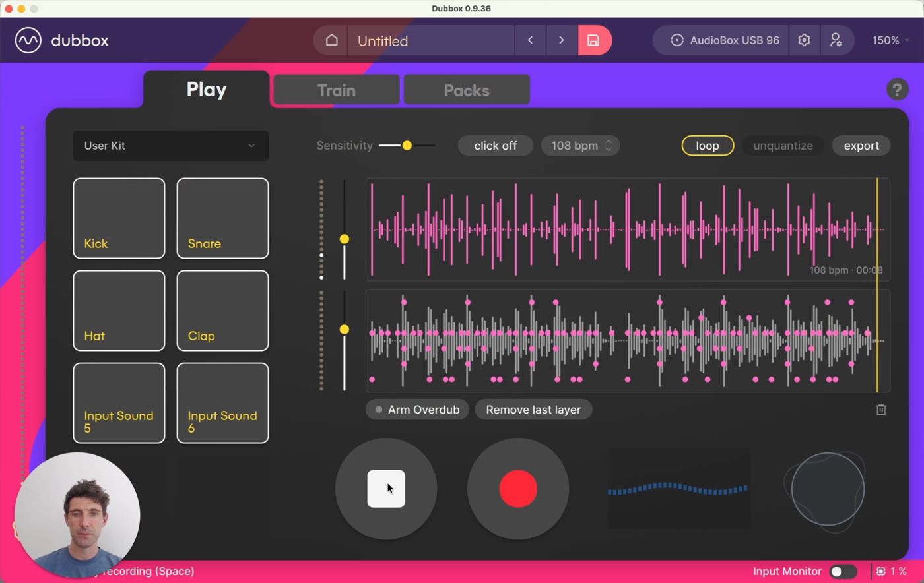The height and width of the screenshot is (583, 924).
Task: Delete recording with trash icon
Action: click(881, 410)
